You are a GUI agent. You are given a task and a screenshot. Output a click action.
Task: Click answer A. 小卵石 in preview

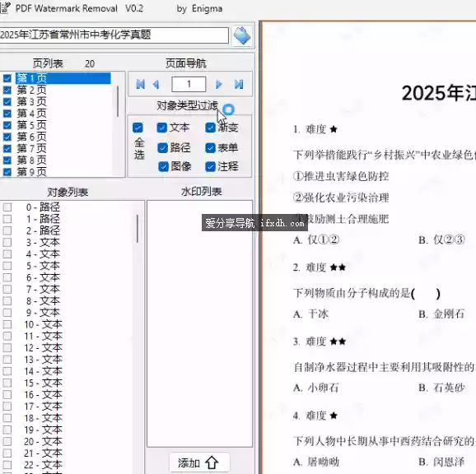316,388
